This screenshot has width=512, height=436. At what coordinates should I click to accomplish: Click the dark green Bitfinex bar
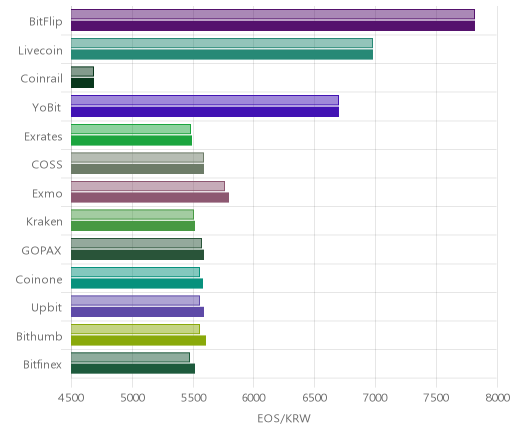pos(133,369)
